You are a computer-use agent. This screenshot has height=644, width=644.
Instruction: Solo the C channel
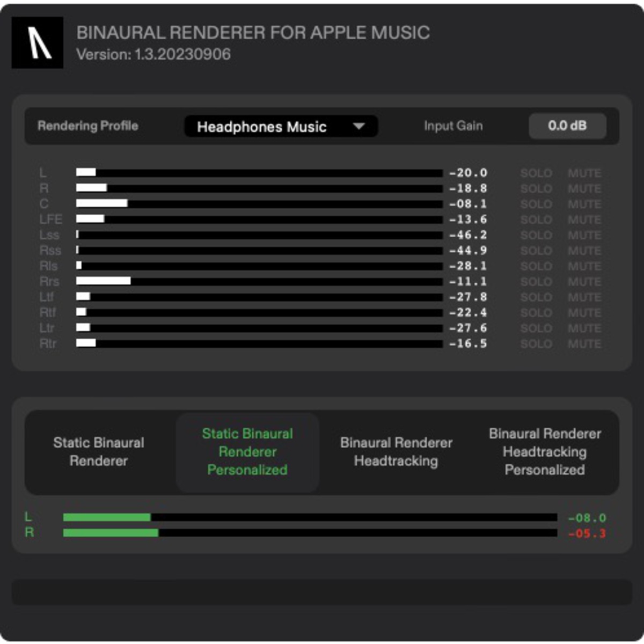tap(537, 204)
